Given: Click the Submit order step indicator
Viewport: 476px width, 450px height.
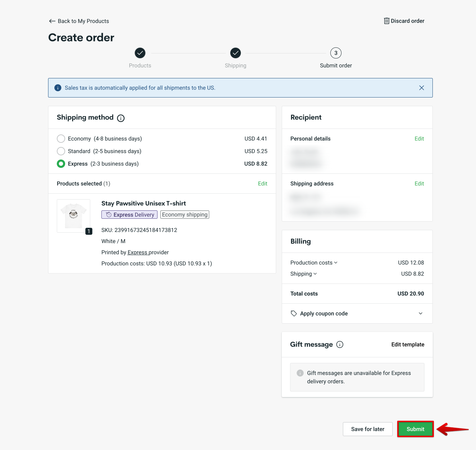Looking at the screenshot, I should click(336, 53).
